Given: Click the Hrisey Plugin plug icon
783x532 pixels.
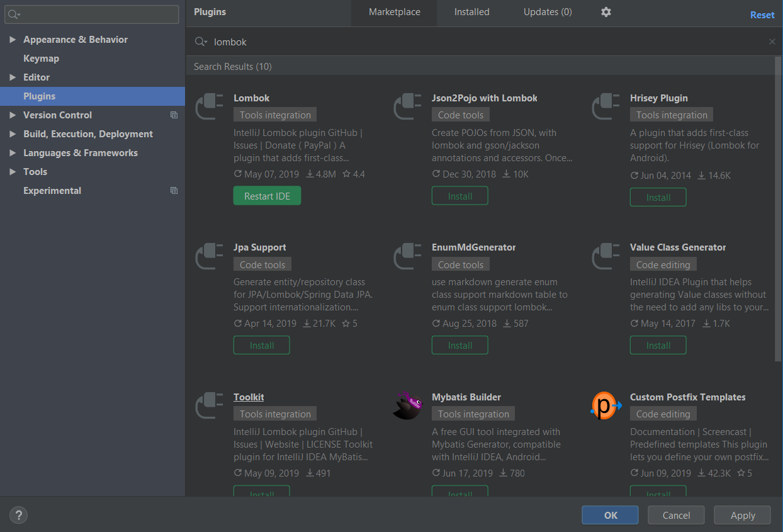Looking at the screenshot, I should coord(606,106).
